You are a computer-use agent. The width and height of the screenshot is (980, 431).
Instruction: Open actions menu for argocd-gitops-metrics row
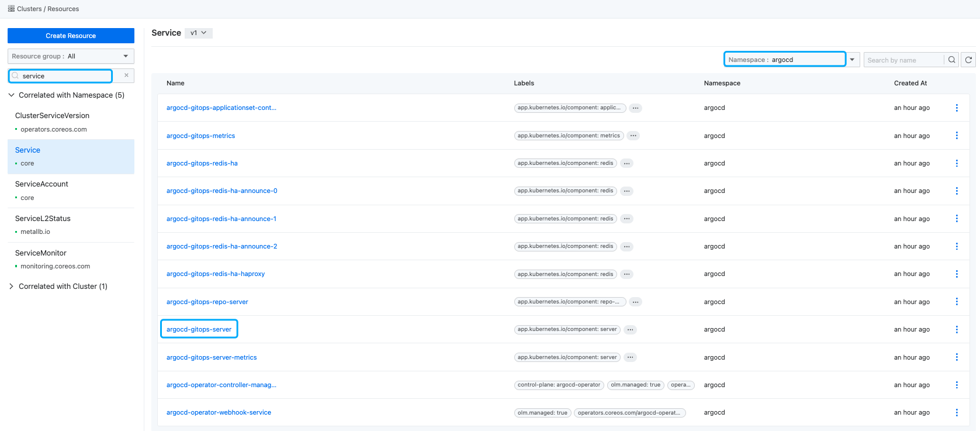coord(957,136)
